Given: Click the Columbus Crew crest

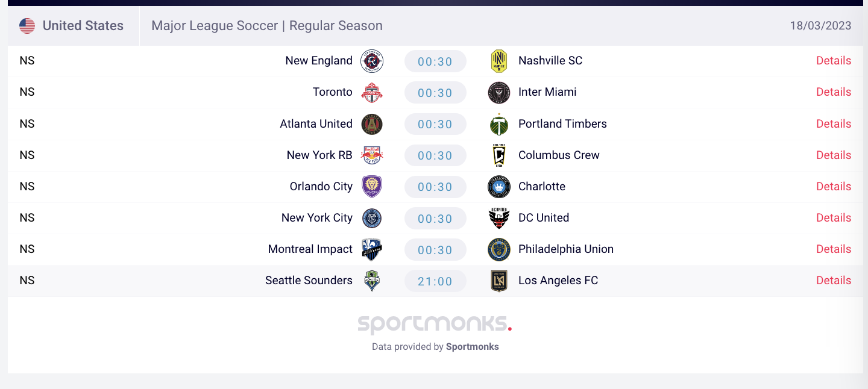Looking at the screenshot, I should tap(498, 155).
